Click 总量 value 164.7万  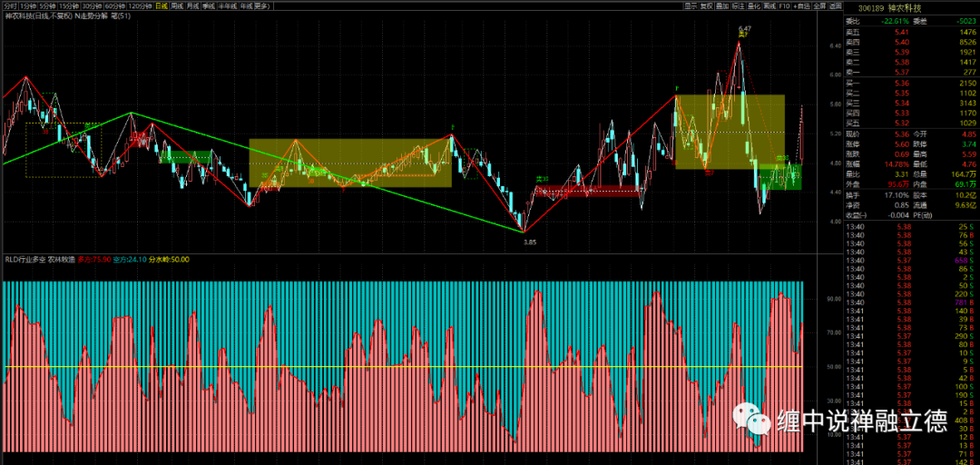coord(963,174)
